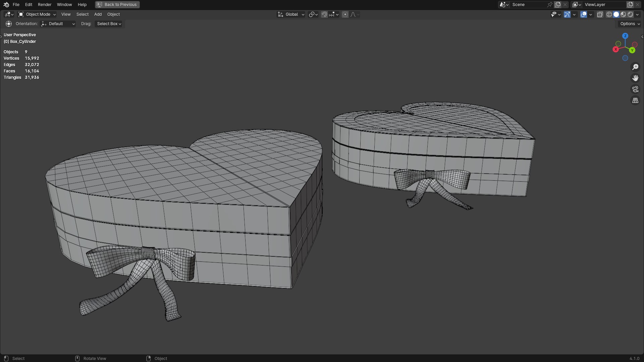
Task: Pin the Scene with pin icon
Action: [550, 5]
